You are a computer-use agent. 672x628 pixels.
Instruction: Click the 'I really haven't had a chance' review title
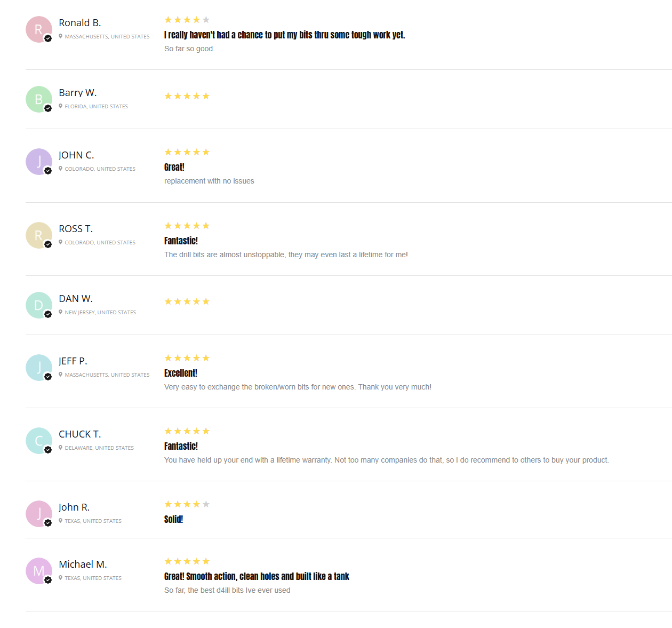285,35
